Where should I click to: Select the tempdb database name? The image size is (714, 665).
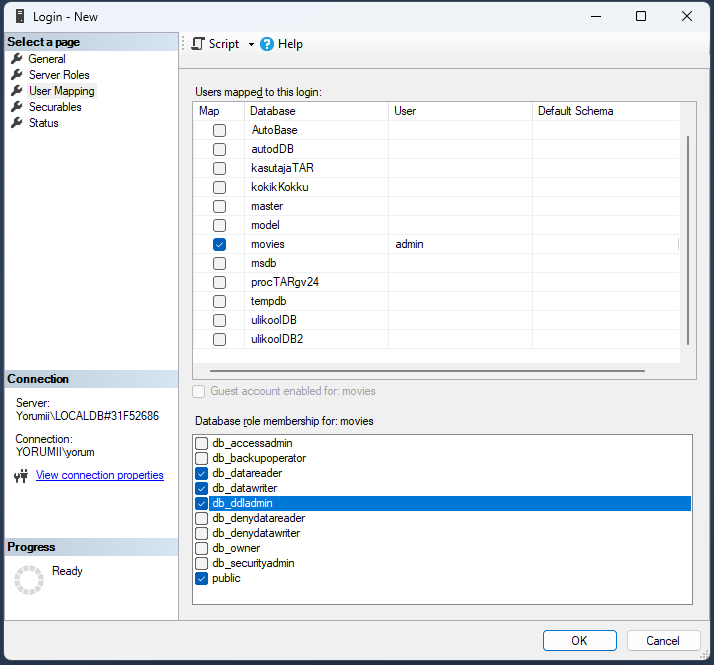click(269, 301)
